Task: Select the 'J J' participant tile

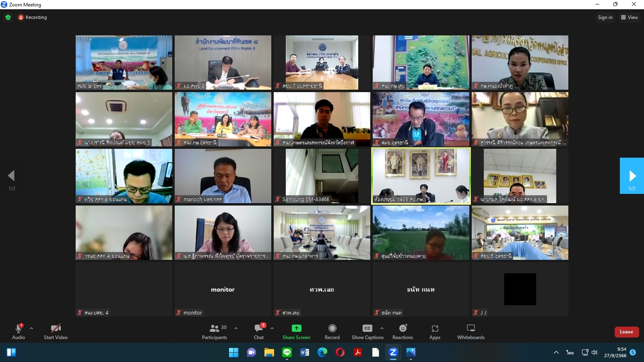Action: (x=520, y=289)
